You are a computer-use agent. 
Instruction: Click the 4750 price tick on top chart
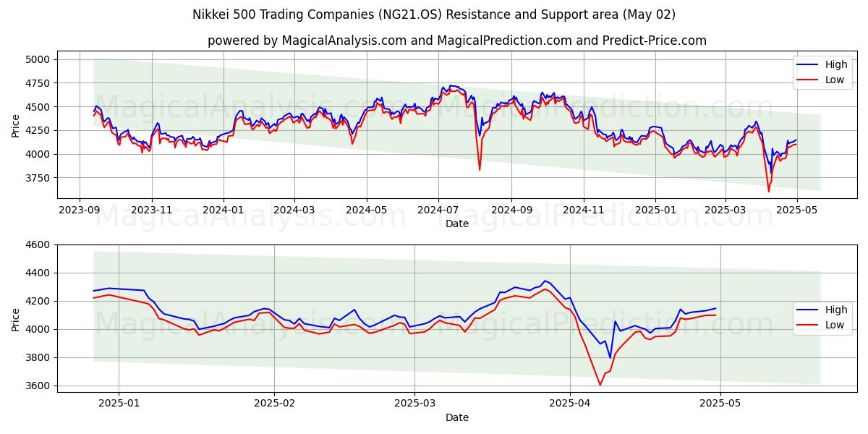coord(38,83)
